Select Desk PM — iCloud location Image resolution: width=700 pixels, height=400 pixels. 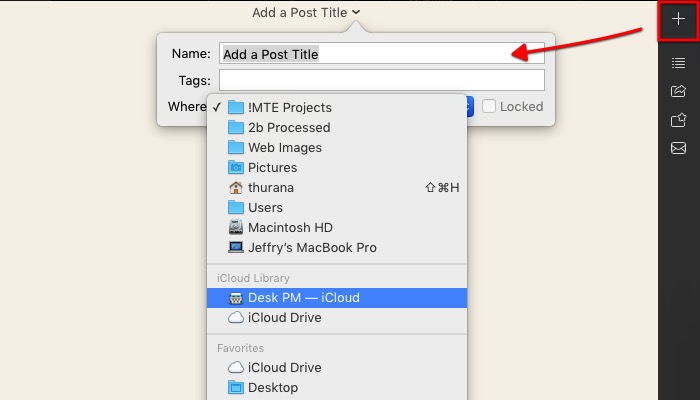pyautogui.click(x=303, y=297)
